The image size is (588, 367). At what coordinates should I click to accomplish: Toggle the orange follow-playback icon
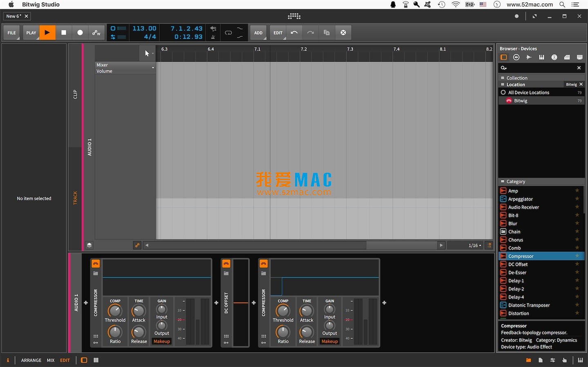point(137,245)
